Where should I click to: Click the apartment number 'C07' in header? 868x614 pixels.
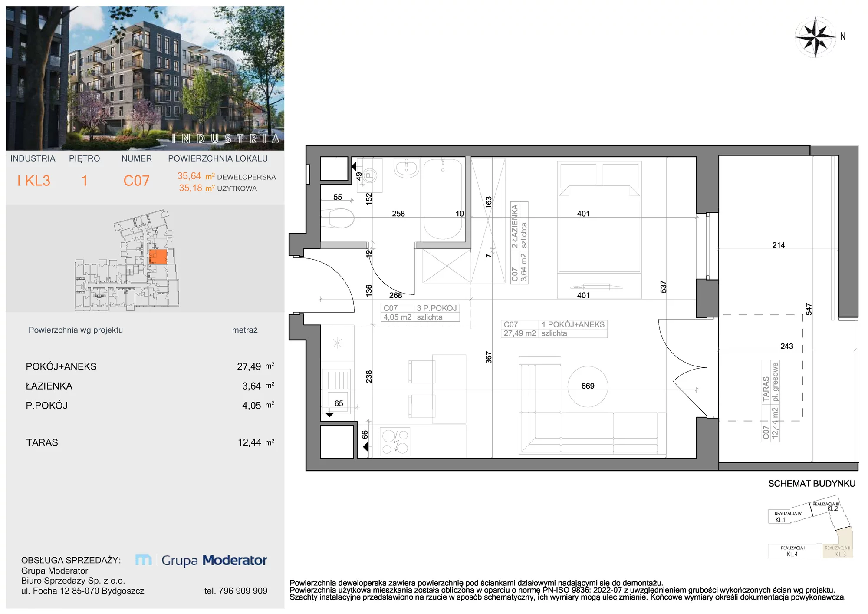tap(136, 181)
